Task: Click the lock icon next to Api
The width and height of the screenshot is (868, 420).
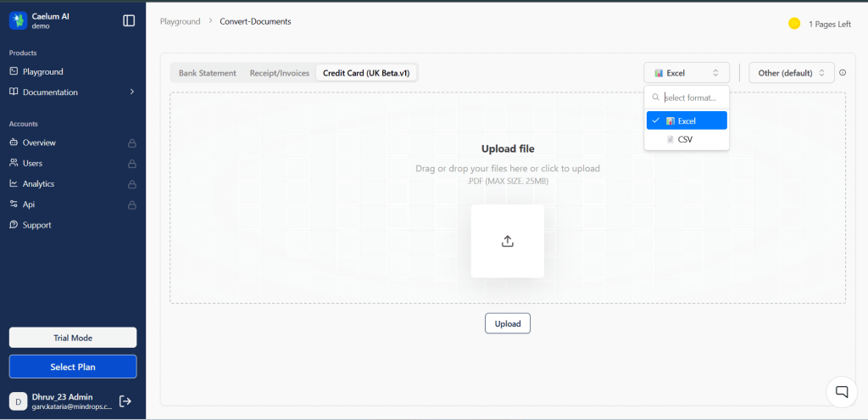Action: 131,205
